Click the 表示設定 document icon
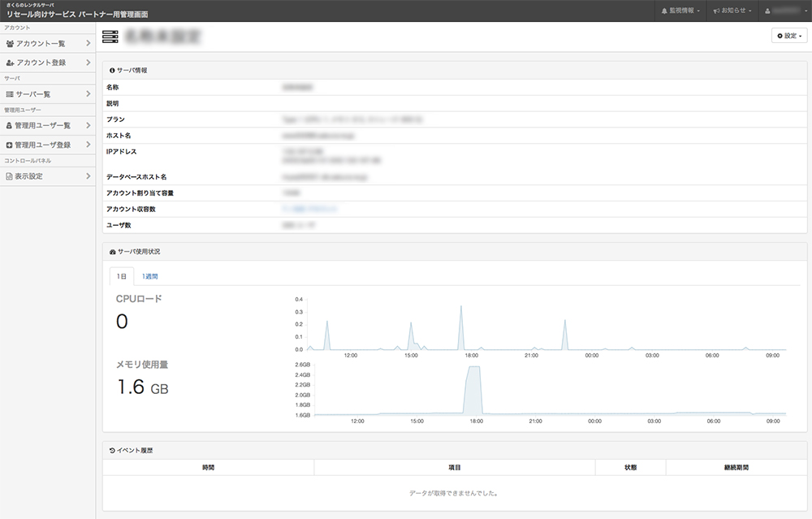 click(9, 176)
